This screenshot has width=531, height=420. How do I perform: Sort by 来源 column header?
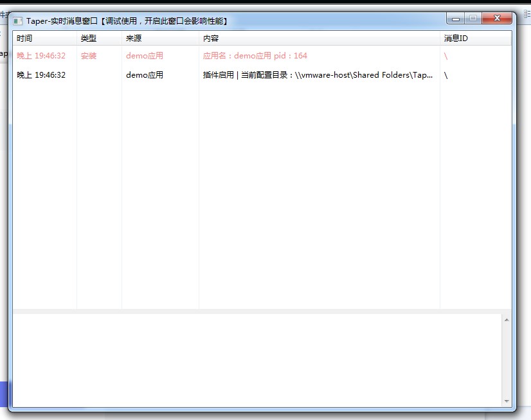(x=161, y=39)
